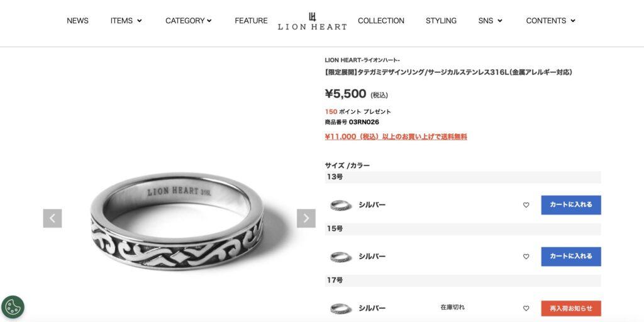Favorite the size 17号 silver ring
The image size is (644, 322).
526,308
